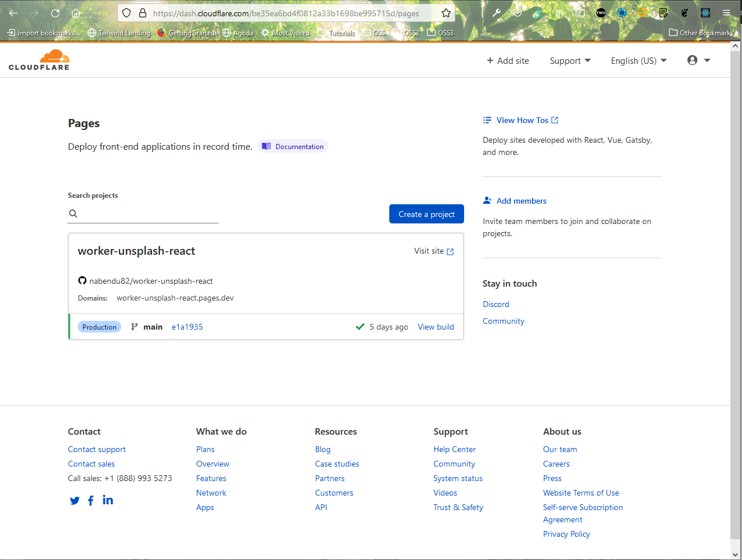Click the tracking protection shield icon
742x560 pixels.
(x=126, y=13)
